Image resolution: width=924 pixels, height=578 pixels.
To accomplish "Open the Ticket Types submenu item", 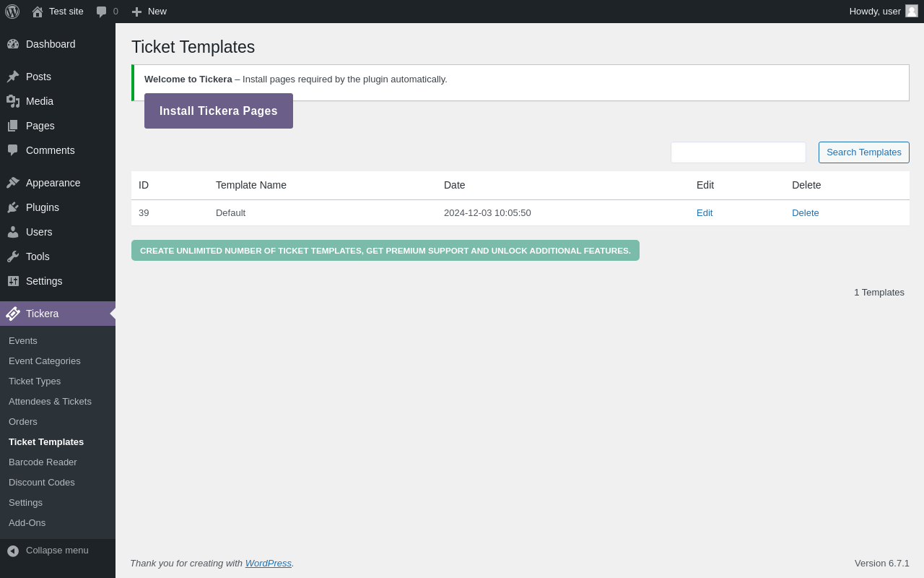I will (35, 381).
